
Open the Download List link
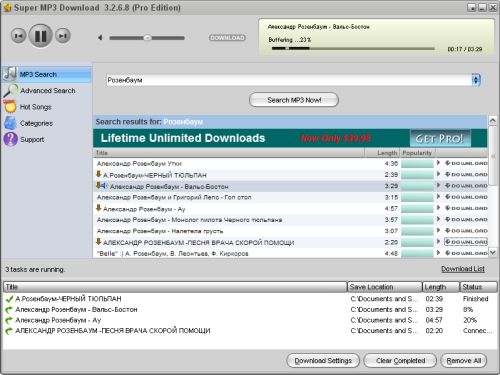[463, 269]
